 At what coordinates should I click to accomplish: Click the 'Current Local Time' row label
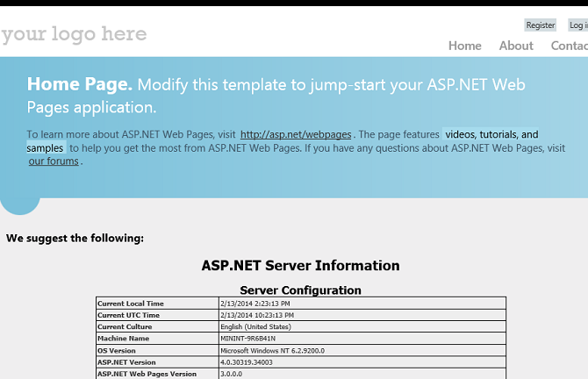pos(131,304)
